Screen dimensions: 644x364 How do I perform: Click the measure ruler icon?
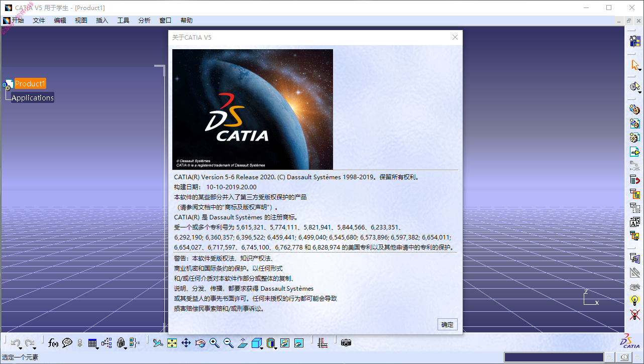(x=323, y=343)
